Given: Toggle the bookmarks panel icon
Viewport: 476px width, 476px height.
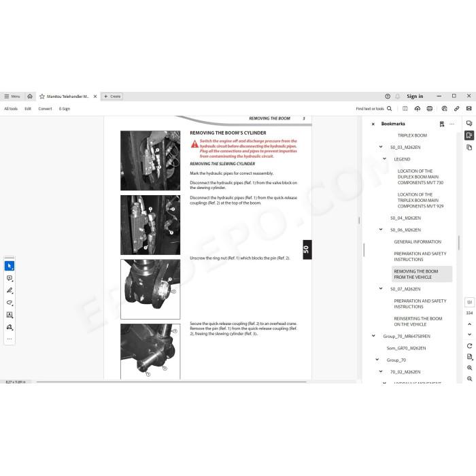Looking at the screenshot, I should [469, 135].
